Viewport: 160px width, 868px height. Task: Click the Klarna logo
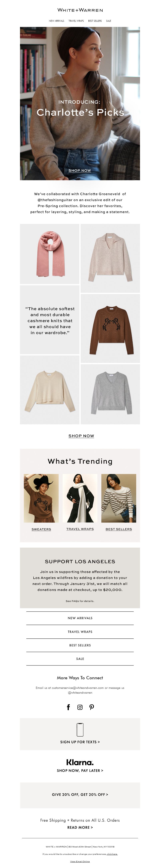pyautogui.click(x=80, y=762)
